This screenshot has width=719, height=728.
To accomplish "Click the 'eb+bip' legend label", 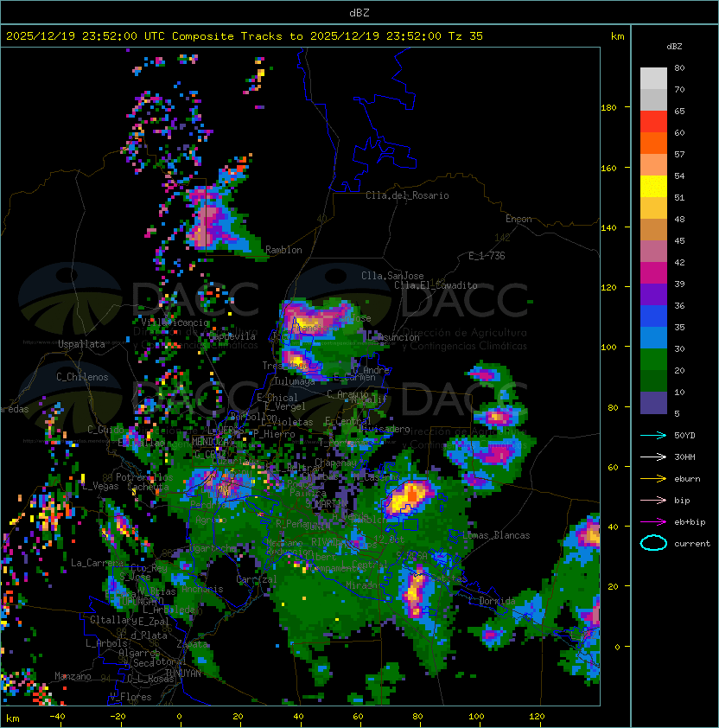I will tap(690, 522).
